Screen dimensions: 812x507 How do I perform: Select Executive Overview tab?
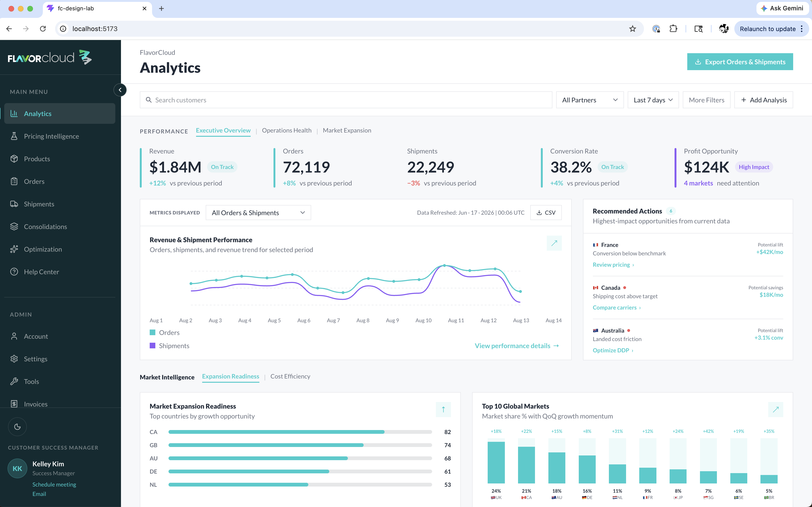point(223,130)
